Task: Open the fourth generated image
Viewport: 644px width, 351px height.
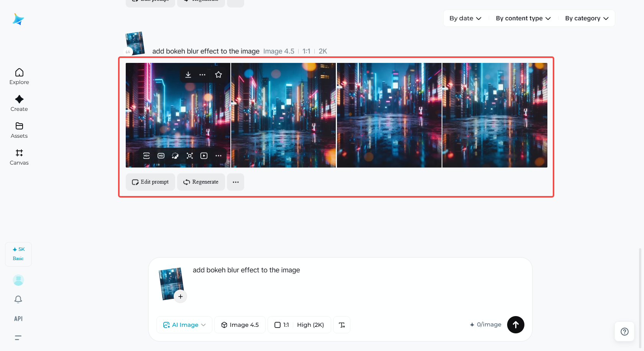Action: click(495, 115)
